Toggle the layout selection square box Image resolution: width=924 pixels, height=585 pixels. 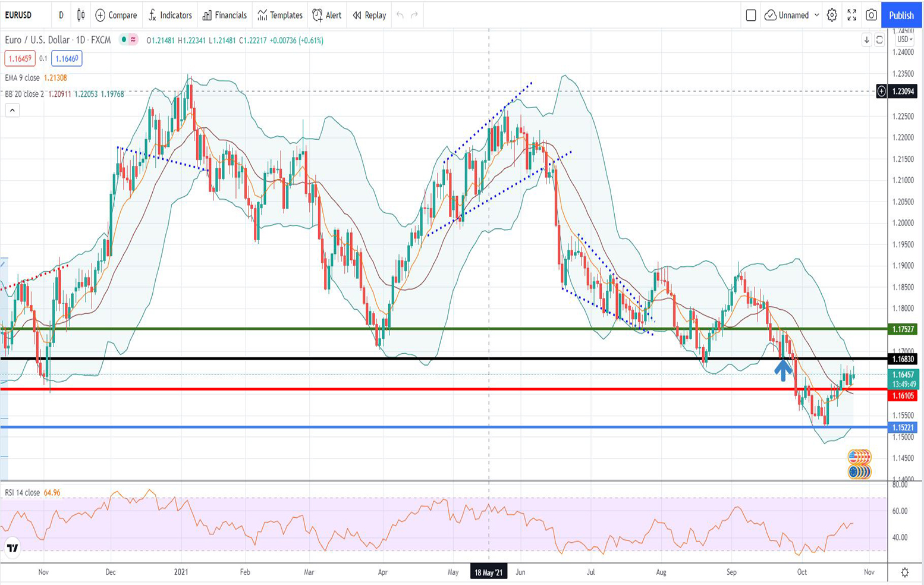click(750, 15)
